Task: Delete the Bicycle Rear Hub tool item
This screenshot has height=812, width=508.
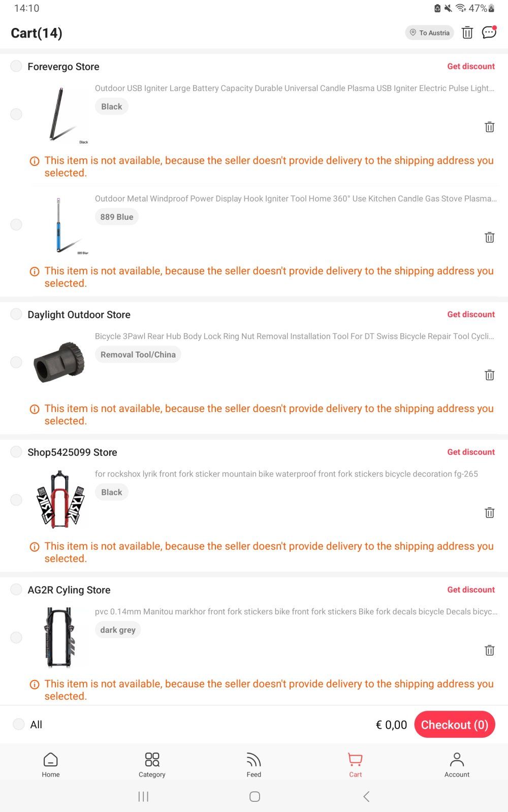Action: pyautogui.click(x=489, y=375)
